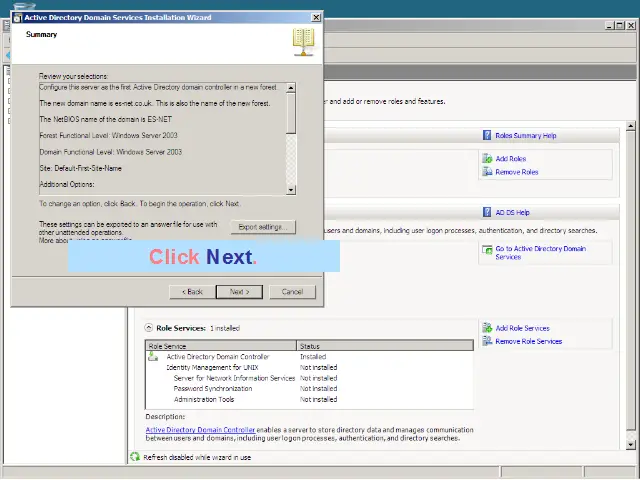Viewport: 640px width, 480px height.
Task: Open the AD DS Help link
Action: (512, 213)
